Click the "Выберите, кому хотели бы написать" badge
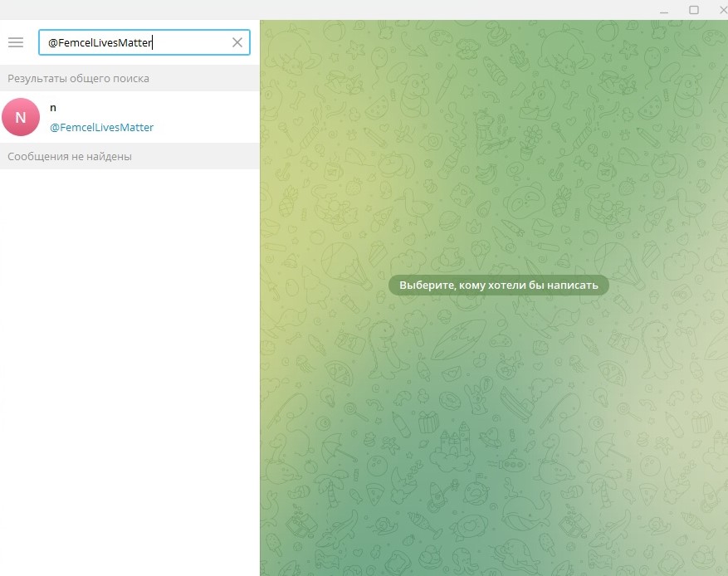The image size is (728, 576). tap(499, 285)
